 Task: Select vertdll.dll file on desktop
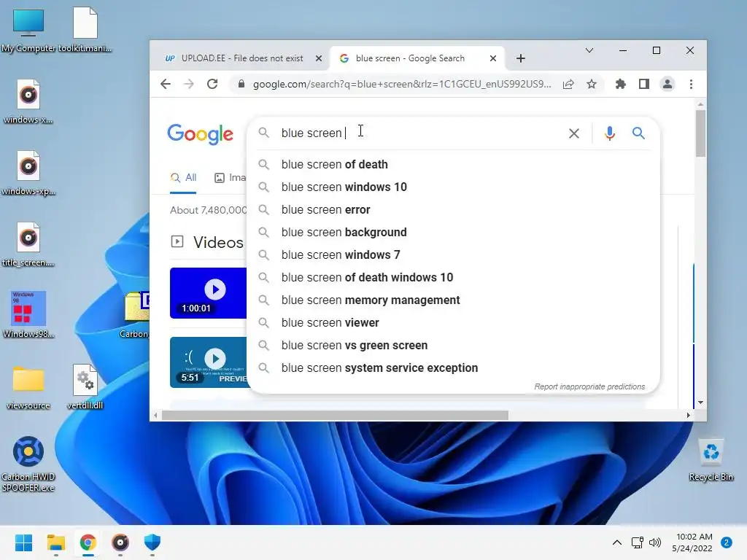coord(85,388)
